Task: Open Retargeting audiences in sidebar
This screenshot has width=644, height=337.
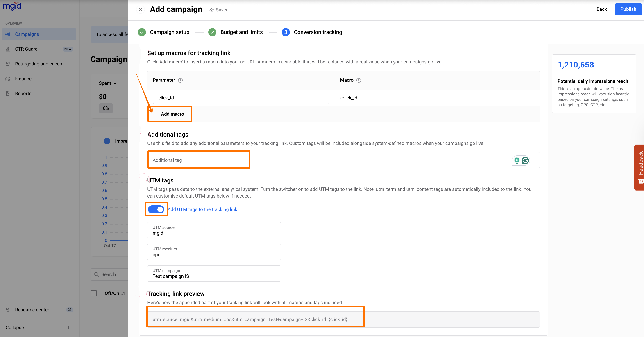Action: (x=38, y=64)
